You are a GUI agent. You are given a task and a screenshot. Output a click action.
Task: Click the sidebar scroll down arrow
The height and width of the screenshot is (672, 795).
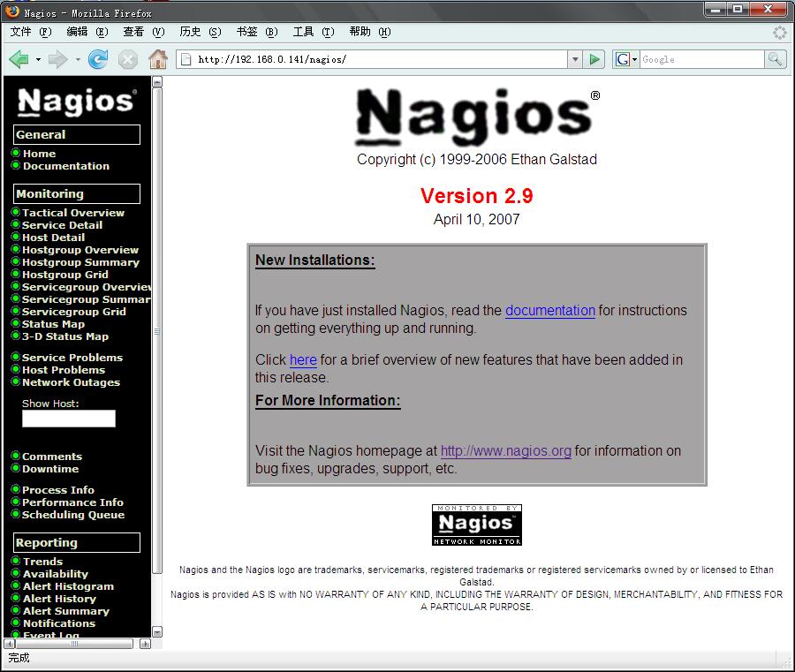coord(157,632)
